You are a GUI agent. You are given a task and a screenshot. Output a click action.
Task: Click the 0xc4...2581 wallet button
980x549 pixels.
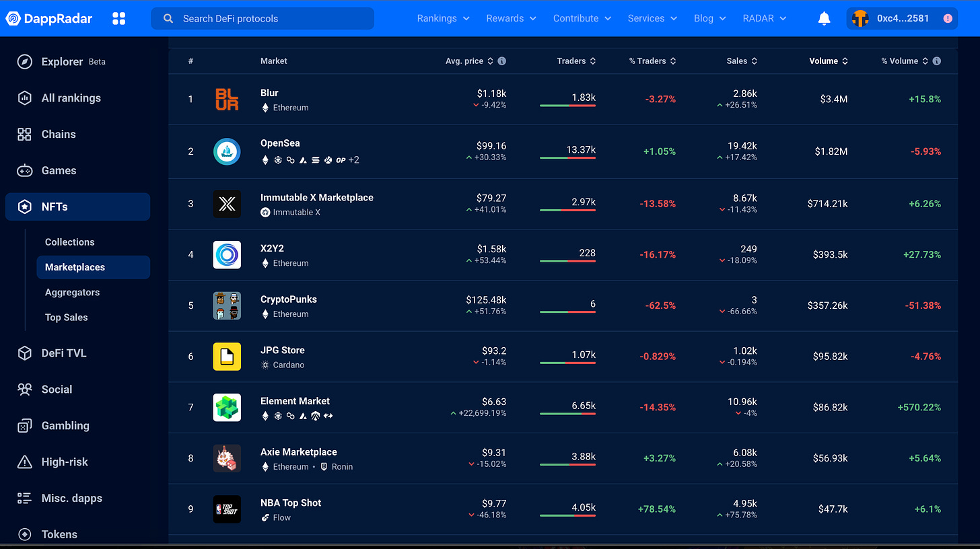[902, 18]
